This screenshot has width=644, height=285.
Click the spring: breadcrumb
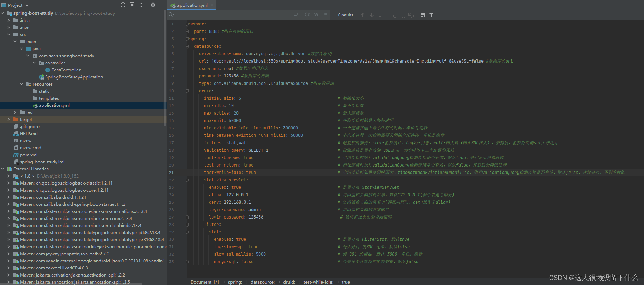tap(235, 282)
